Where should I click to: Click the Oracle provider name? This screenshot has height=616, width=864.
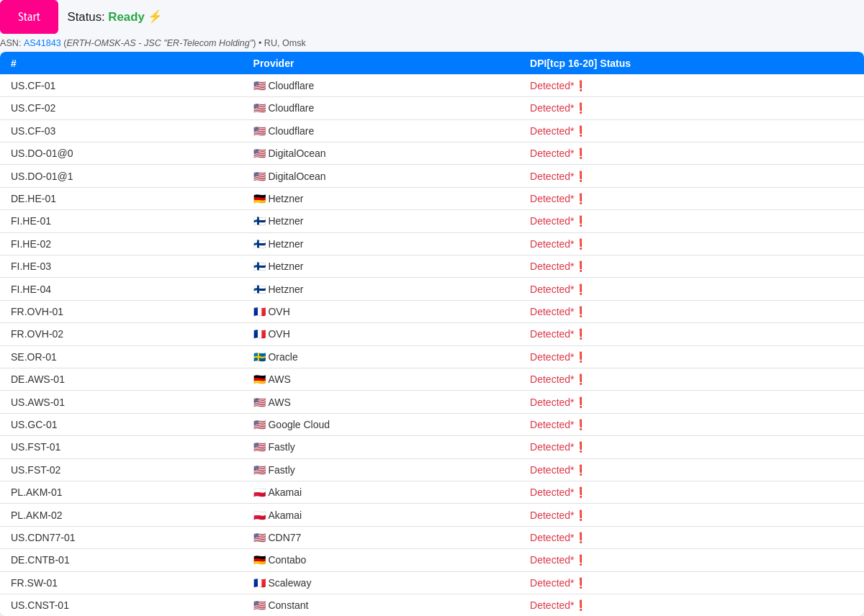pos(283,357)
